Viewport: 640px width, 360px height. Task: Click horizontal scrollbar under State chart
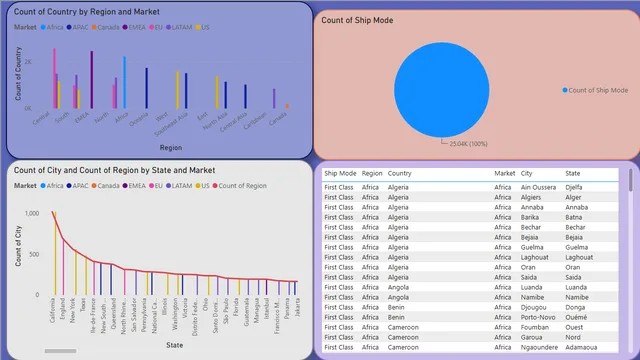[60, 351]
